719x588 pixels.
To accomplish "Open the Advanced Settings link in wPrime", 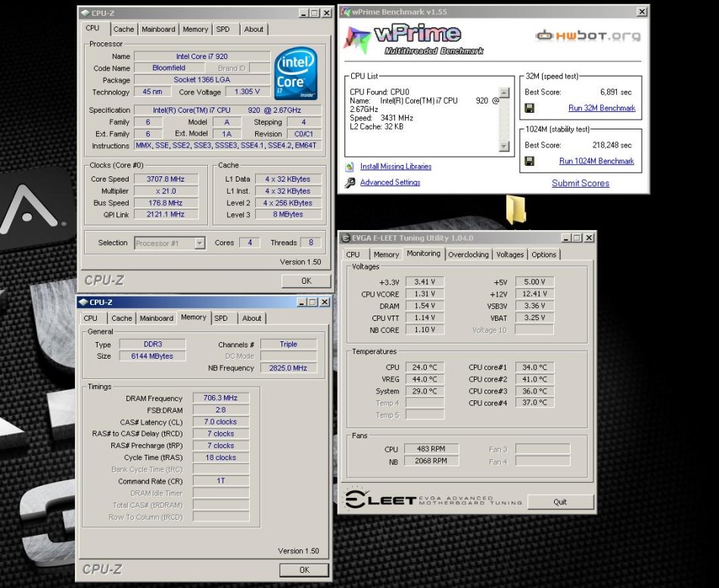I will (x=391, y=182).
